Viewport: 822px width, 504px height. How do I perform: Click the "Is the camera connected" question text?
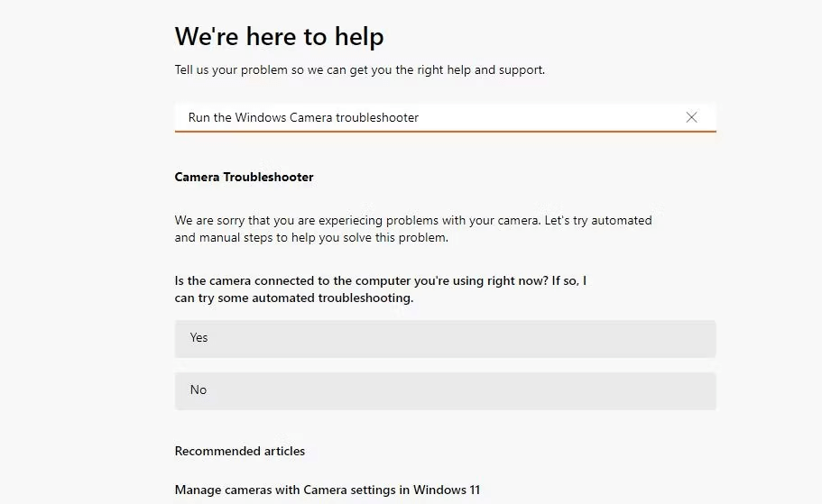coord(380,280)
